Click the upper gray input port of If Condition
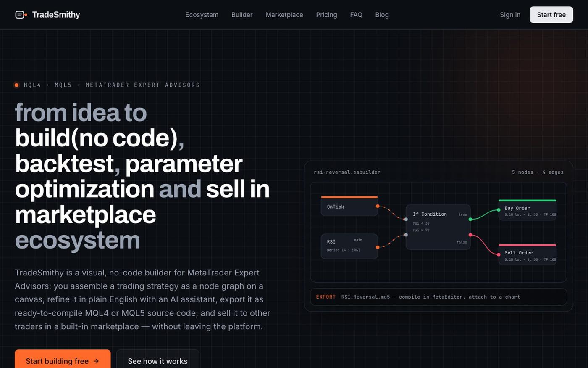 pyautogui.click(x=406, y=219)
